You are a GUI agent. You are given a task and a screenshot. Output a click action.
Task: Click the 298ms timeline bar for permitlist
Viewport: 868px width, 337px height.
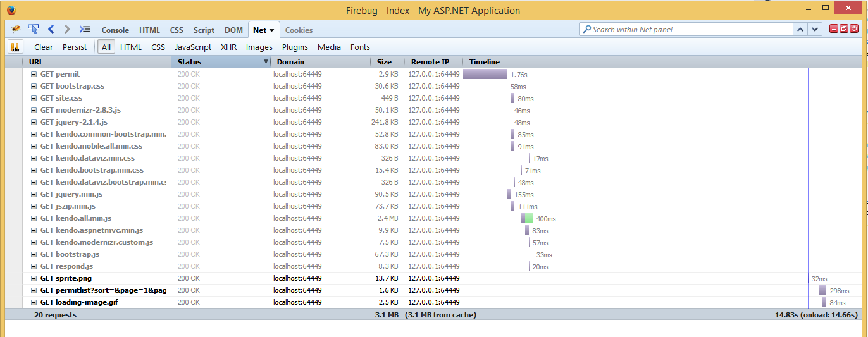coord(822,290)
